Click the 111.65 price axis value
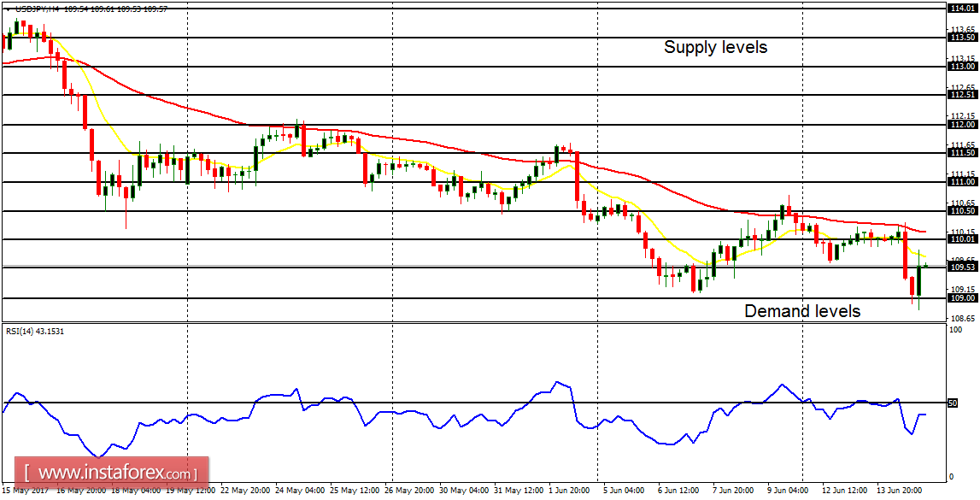The width and height of the screenshot is (980, 500). [x=961, y=145]
